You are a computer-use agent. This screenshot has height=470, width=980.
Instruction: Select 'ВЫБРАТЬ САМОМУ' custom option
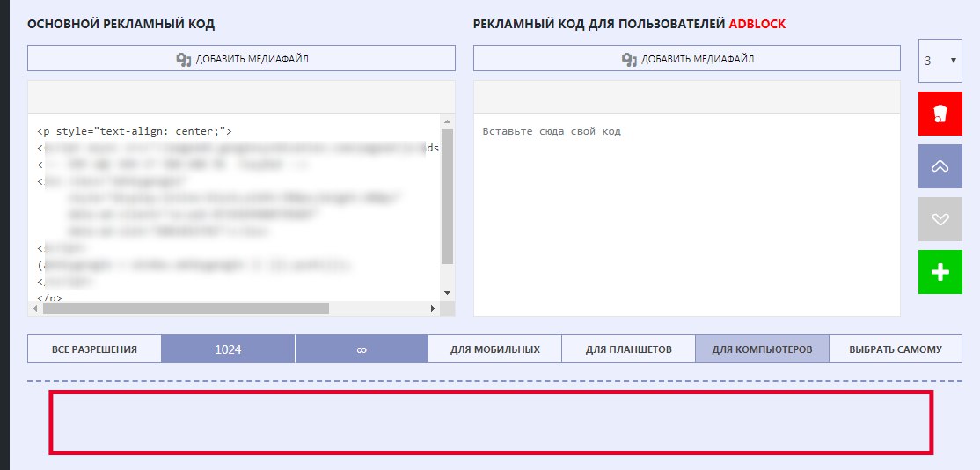896,349
